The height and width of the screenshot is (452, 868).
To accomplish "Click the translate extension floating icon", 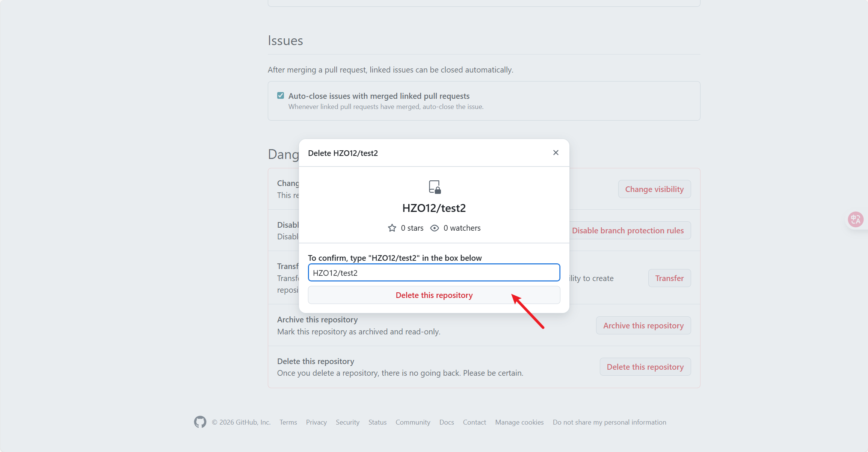I will point(856,219).
